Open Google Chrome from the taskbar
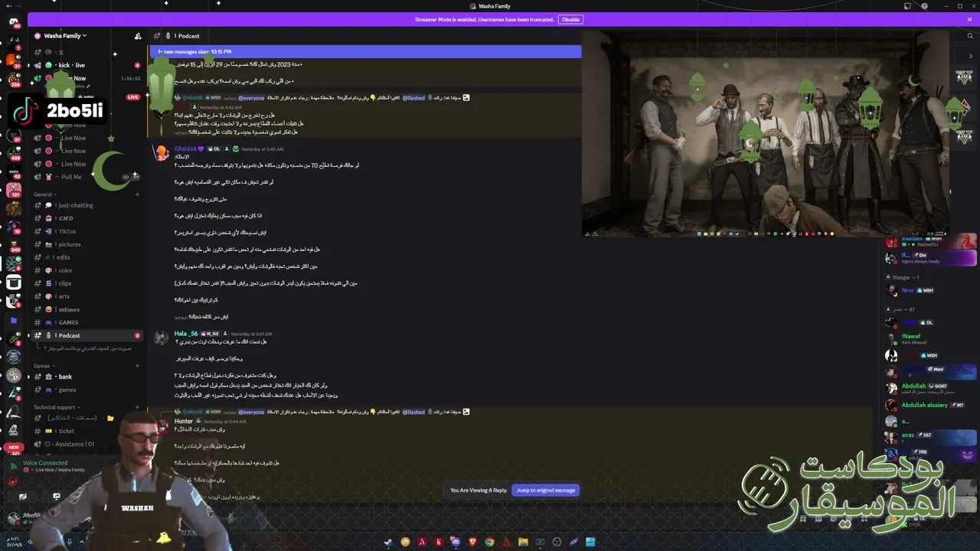 489,542
